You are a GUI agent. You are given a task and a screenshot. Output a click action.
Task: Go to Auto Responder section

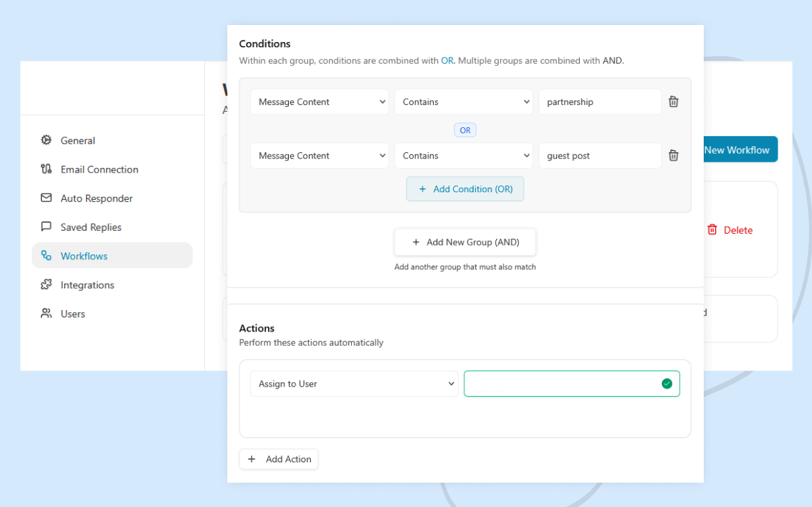pos(112,198)
